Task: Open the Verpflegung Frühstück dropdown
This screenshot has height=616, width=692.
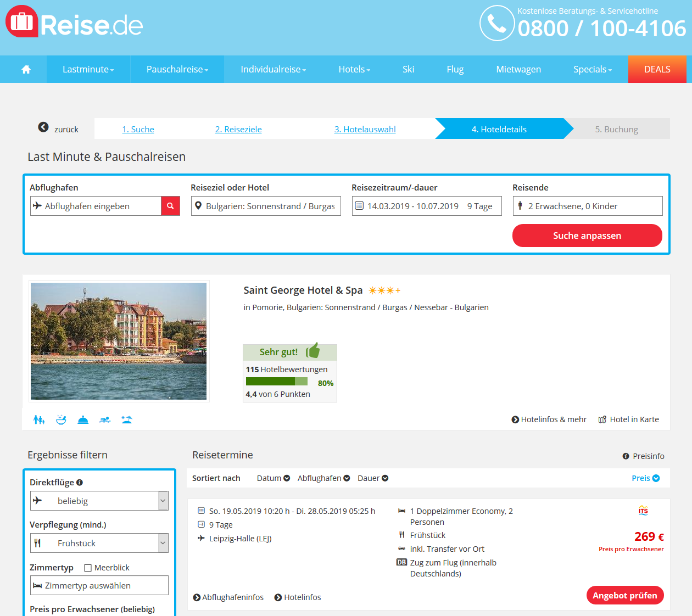Action: click(99, 543)
